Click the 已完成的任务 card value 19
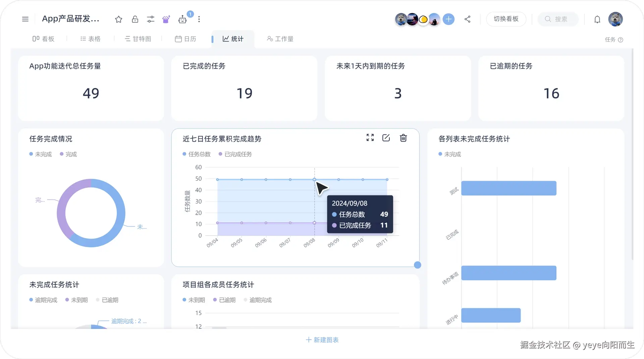Viewport: 644px width, 359px height. [x=244, y=93]
